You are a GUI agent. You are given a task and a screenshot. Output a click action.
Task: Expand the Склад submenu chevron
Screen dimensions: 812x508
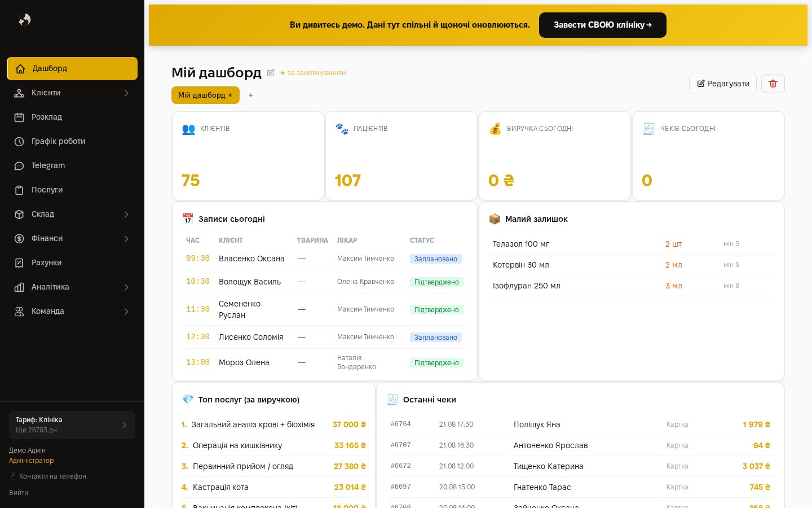[x=126, y=214]
